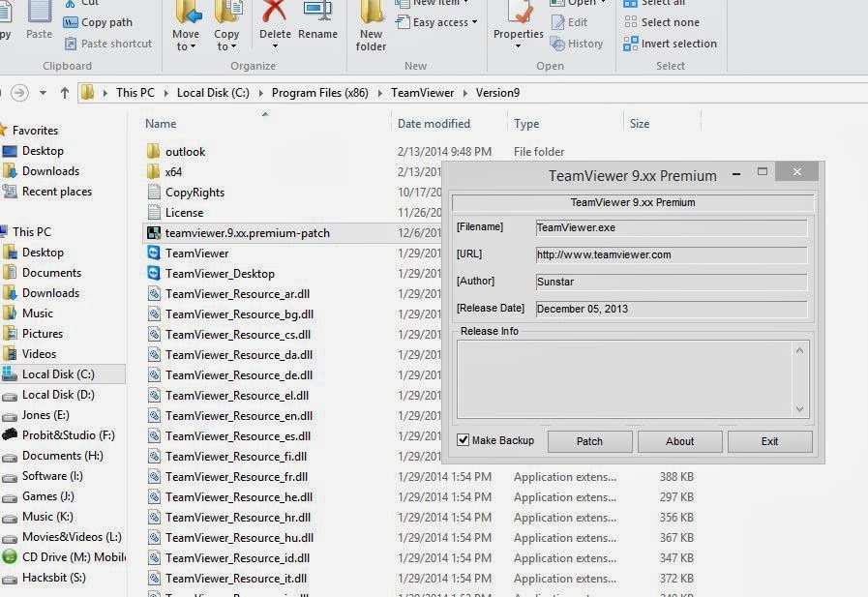Open Videos in navigation pane
Image resolution: width=868 pixels, height=597 pixels.
[x=39, y=353]
